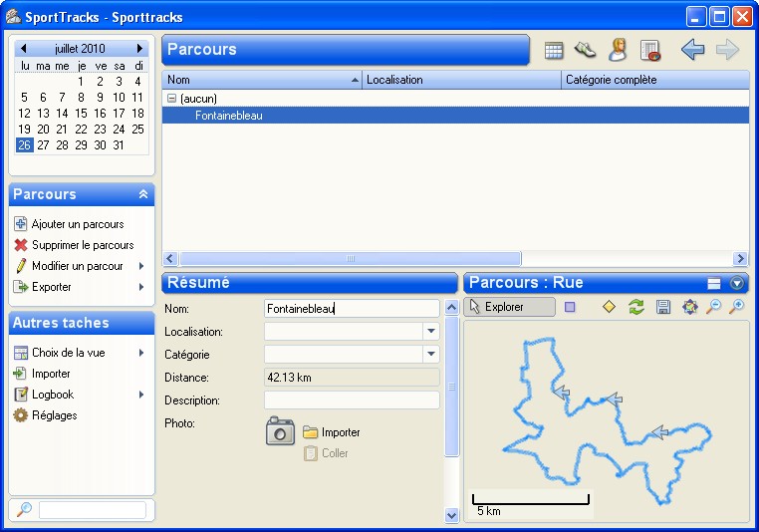Viewport: 759px width, 532px height.
Task: Expand Exporter submenu arrow
Action: (x=141, y=287)
